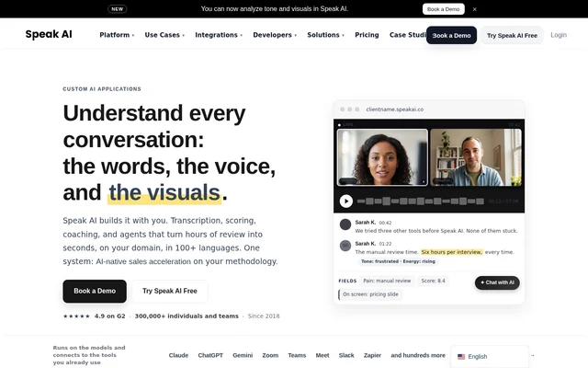The width and height of the screenshot is (588, 368).
Task: Click the Gemini integration name
Action: point(243,355)
